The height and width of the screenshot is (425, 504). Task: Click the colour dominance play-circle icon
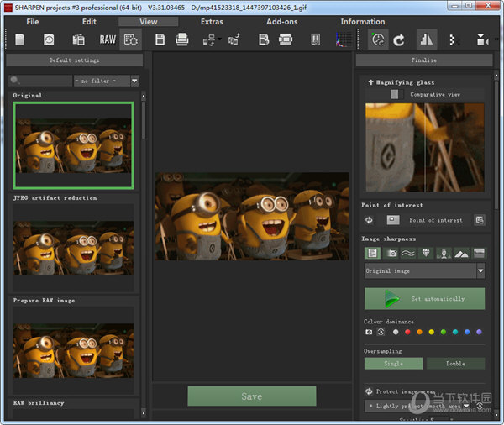(x=381, y=332)
